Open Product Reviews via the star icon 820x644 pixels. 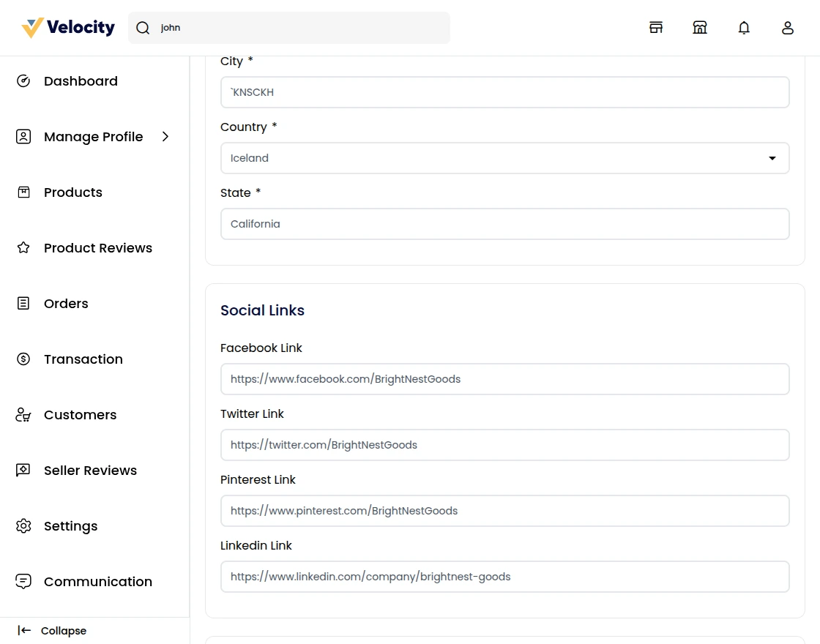[23, 247]
